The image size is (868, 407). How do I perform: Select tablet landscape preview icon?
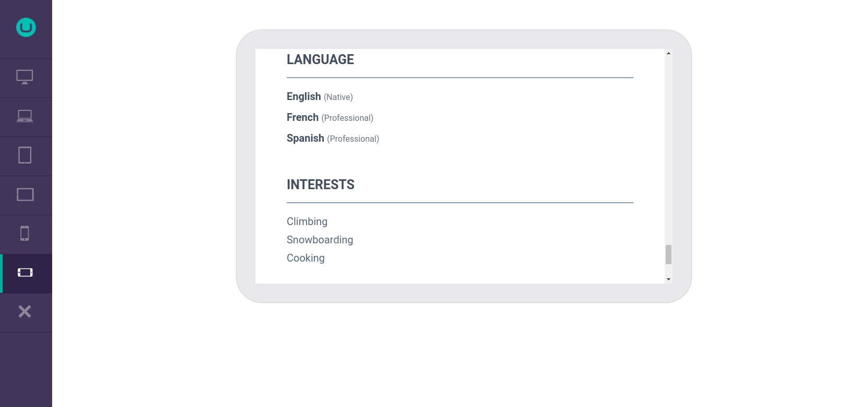point(25,194)
